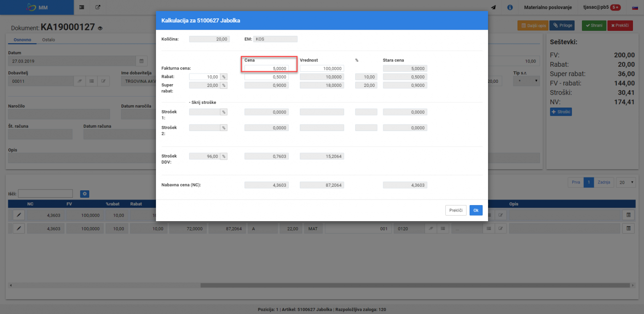Open the first row's details icon at far right
Screen dimensions: 644x314
628,215
